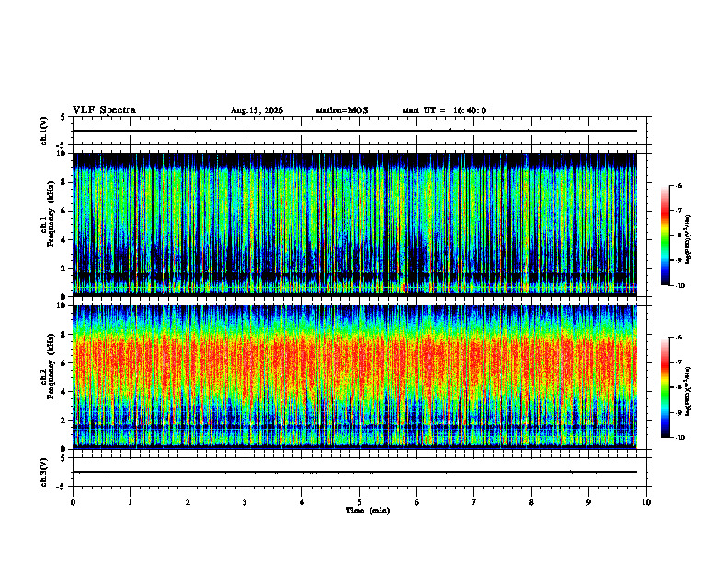The image size is (728, 563).
Task: Click the lower color scale bar beside ch.2
Action: (665, 387)
